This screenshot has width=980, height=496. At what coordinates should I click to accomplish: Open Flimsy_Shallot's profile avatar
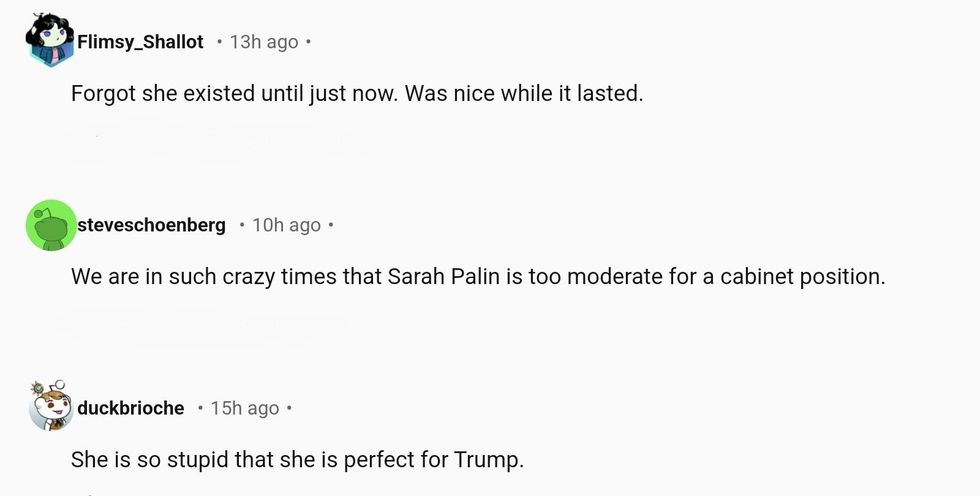[x=50, y=41]
